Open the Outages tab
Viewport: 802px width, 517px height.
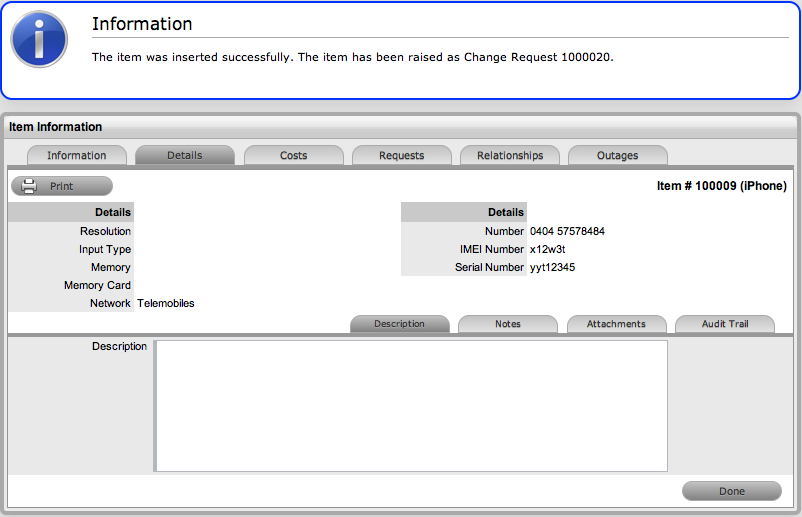point(617,155)
